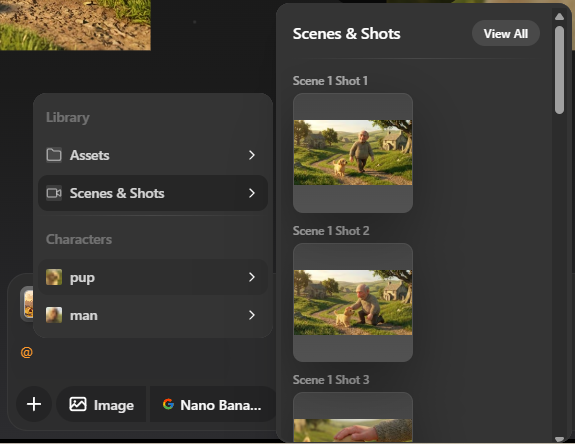This screenshot has width=575, height=444.
Task: Click the man avatar icon
Action: point(54,315)
